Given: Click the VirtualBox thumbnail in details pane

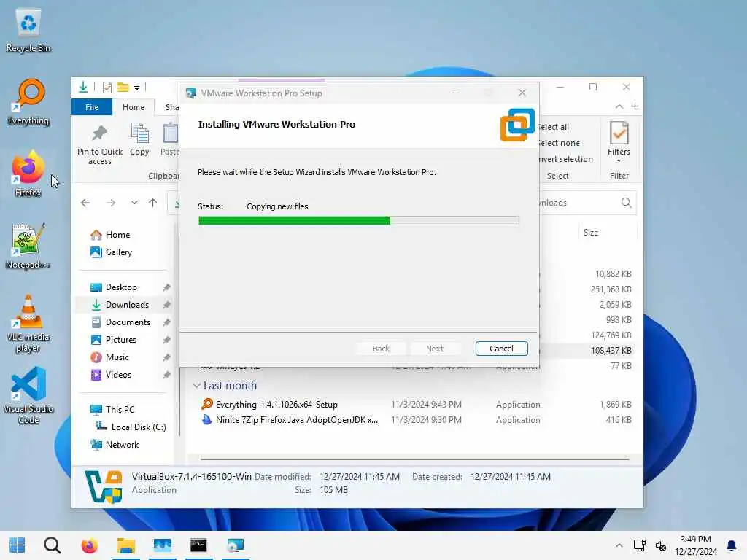Looking at the screenshot, I should point(104,486).
